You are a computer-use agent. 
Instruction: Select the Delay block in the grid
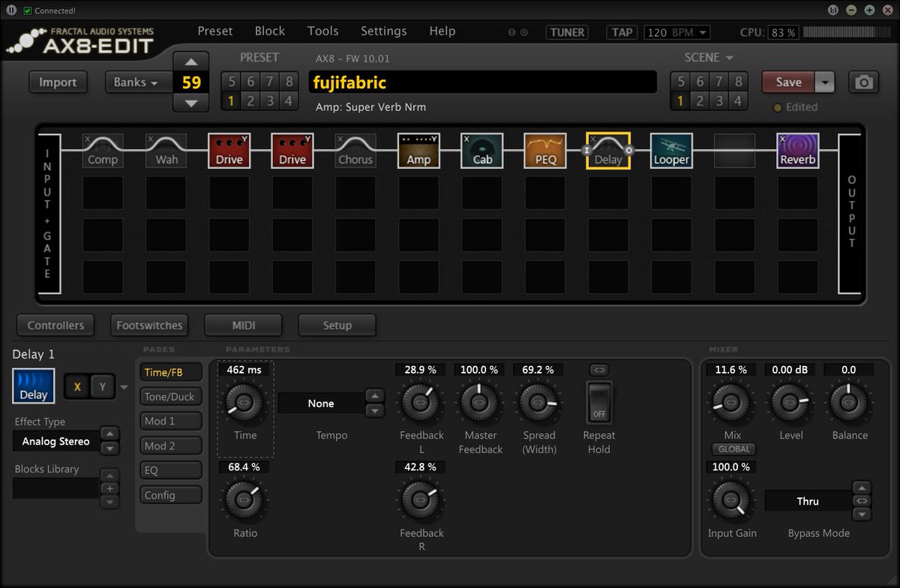pyautogui.click(x=608, y=151)
